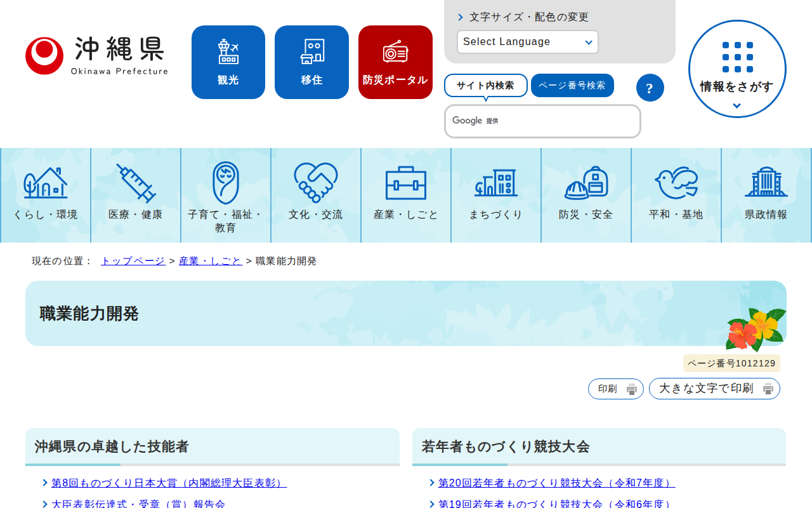Viewport: 812px width, 508px height.
Task: Select the 移住 (relocation) icon
Action: 311,62
